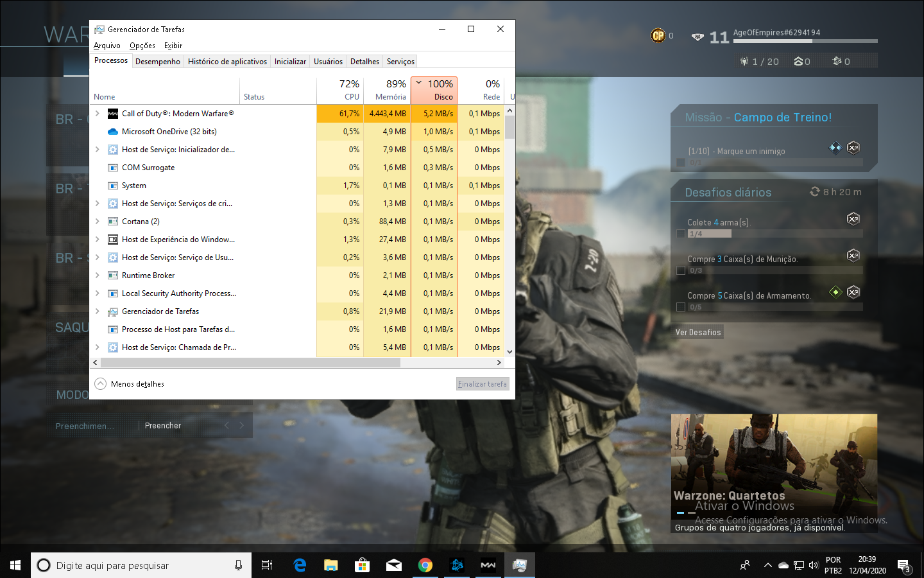Sort processes by Disco column

tap(434, 91)
